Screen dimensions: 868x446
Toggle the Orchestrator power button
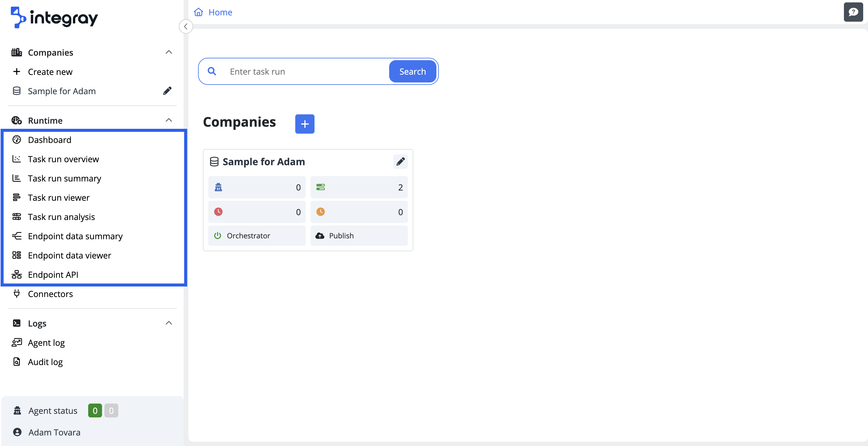(x=218, y=236)
